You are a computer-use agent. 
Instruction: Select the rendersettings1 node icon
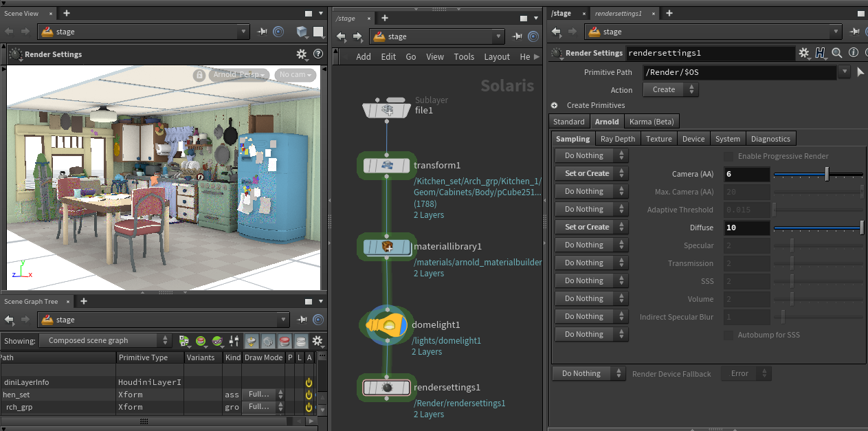[x=386, y=388]
